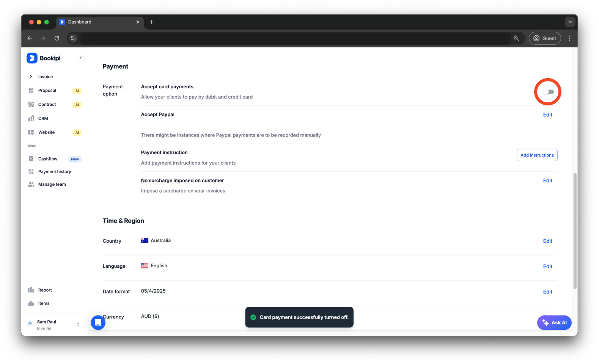
Task: Open CRM from the sidebar icon
Action: pyautogui.click(x=31, y=119)
